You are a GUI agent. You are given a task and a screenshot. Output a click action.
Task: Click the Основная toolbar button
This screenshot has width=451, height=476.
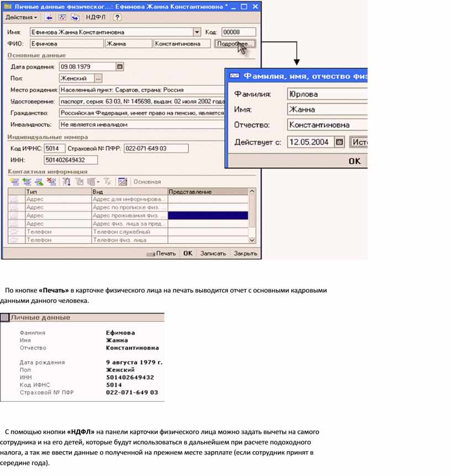click(x=147, y=182)
